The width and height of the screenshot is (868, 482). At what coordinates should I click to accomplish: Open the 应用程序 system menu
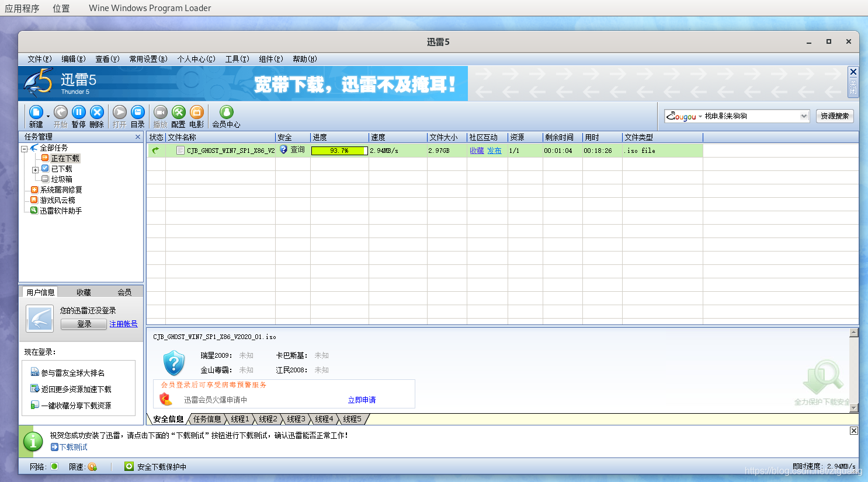(x=22, y=8)
